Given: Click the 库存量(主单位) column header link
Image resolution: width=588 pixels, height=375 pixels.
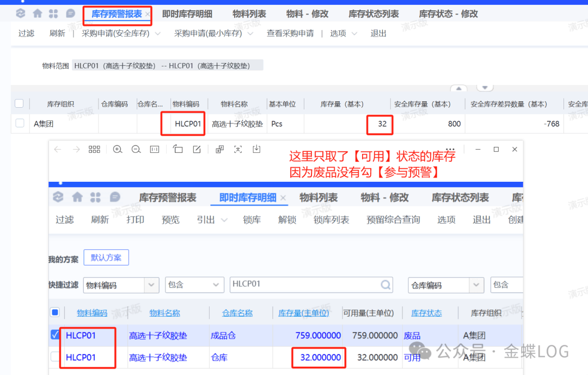Looking at the screenshot, I should click(304, 313).
